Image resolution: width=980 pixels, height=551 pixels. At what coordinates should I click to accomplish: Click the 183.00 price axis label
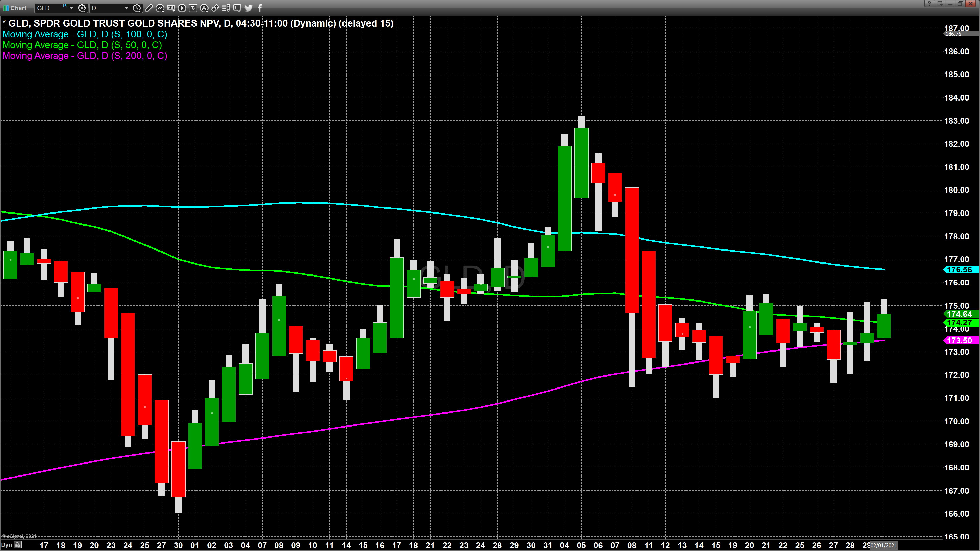957,121
